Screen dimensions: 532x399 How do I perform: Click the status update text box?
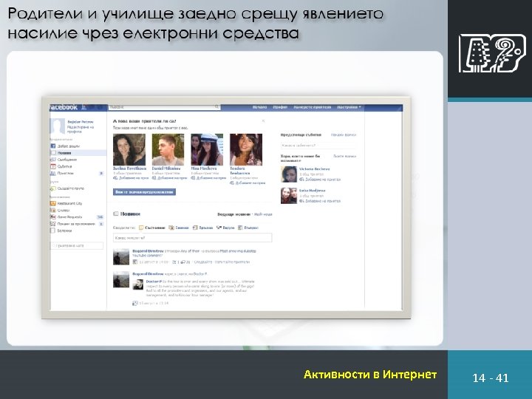point(192,238)
